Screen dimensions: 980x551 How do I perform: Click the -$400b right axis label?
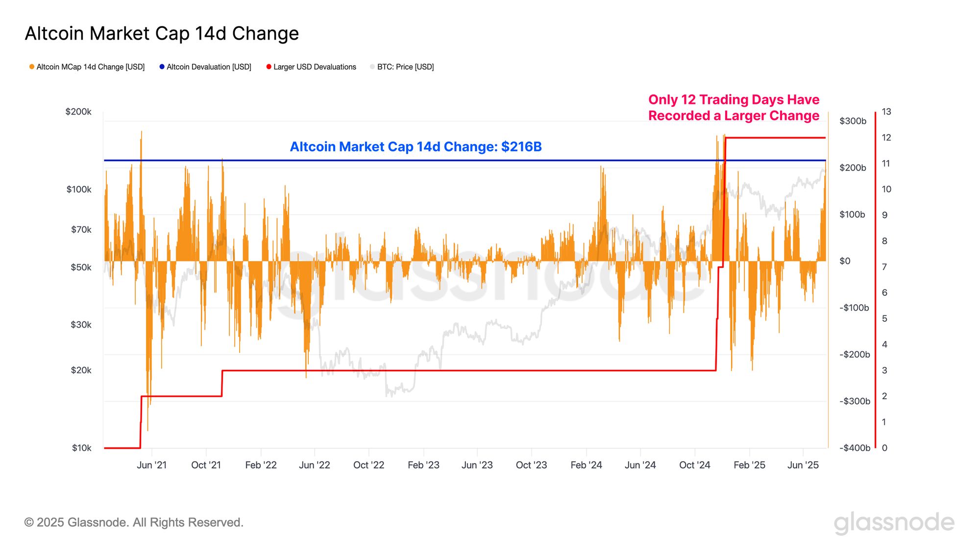pos(855,448)
